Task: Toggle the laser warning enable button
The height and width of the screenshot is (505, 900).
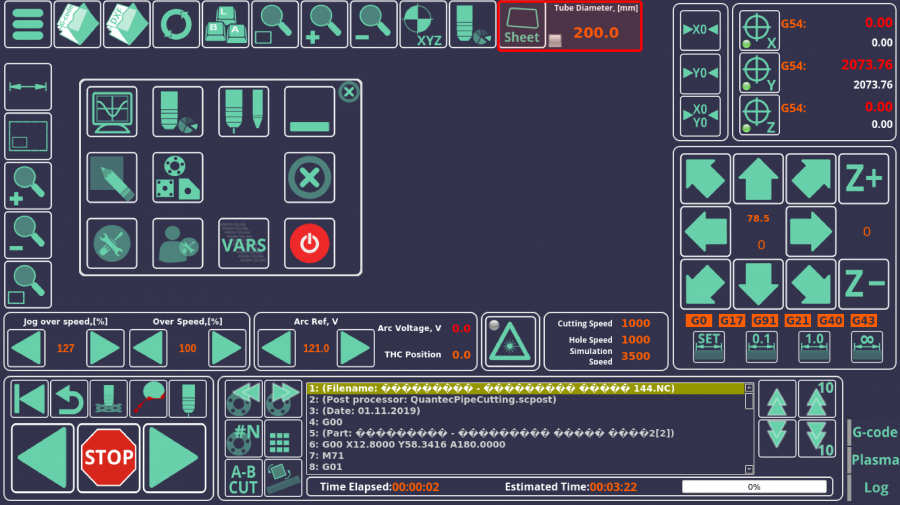Action: coord(511,341)
